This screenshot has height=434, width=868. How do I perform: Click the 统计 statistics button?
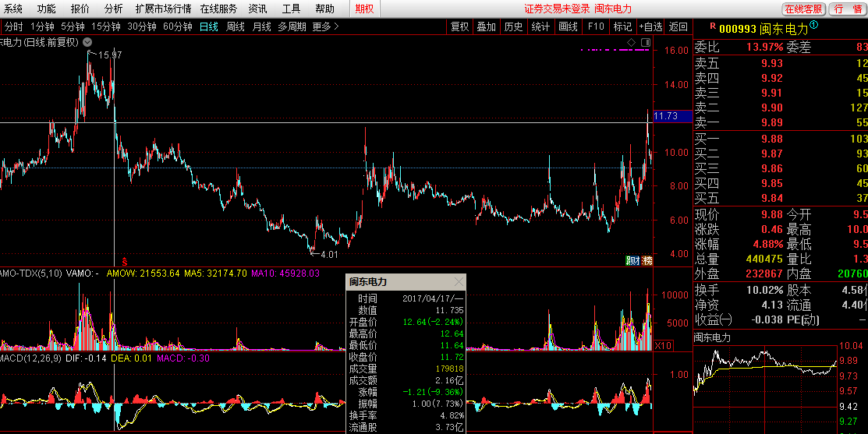540,26
